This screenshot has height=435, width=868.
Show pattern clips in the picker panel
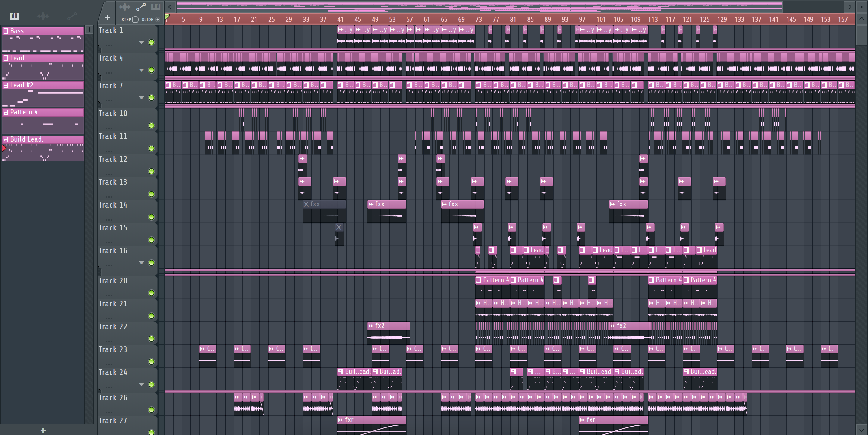click(14, 16)
